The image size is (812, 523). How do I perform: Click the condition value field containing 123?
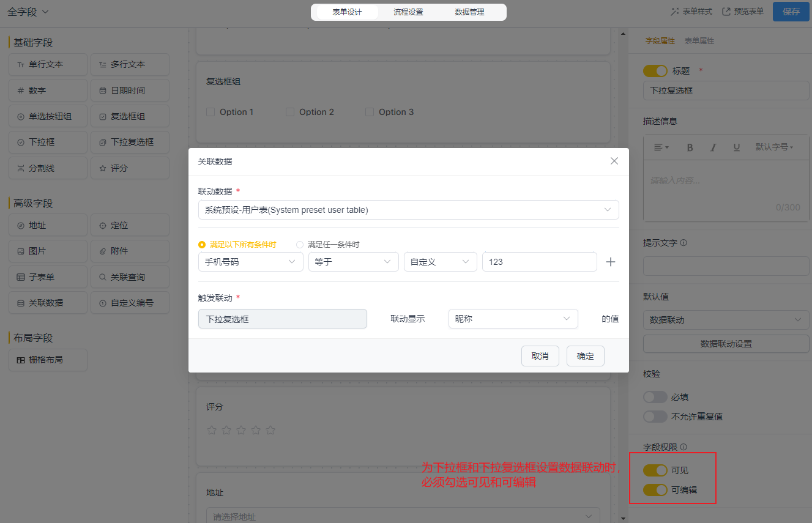(x=540, y=262)
